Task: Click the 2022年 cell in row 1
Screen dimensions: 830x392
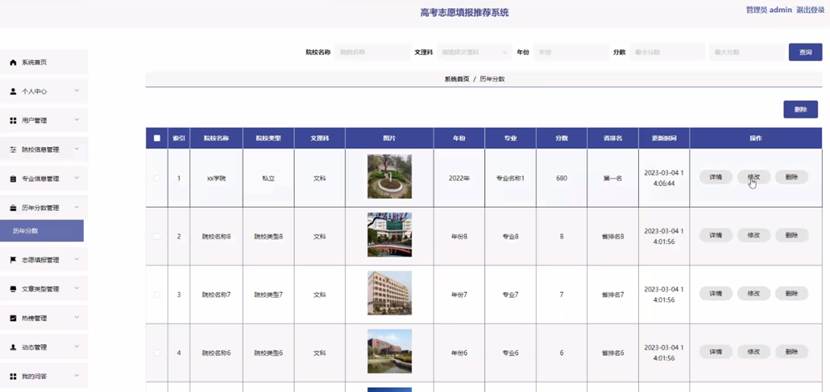Action: click(x=459, y=178)
